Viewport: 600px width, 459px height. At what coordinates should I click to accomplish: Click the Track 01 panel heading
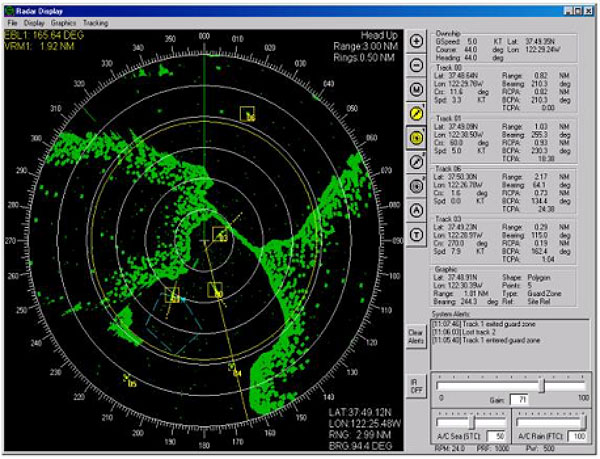click(448, 118)
